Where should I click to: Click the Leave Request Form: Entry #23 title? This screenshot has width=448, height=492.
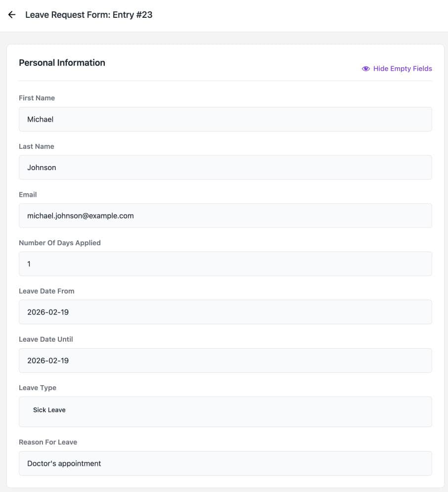pos(89,15)
